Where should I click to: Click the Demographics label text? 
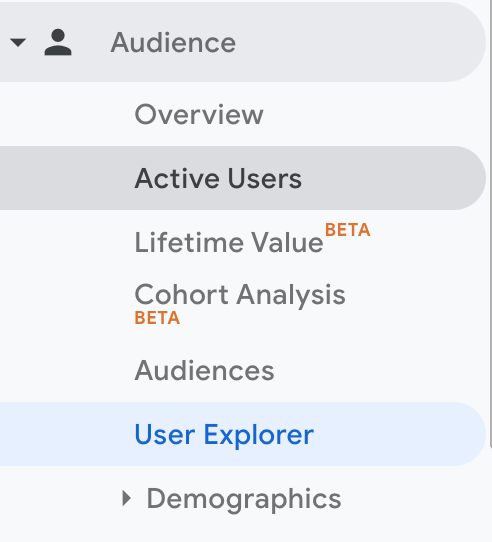point(244,498)
